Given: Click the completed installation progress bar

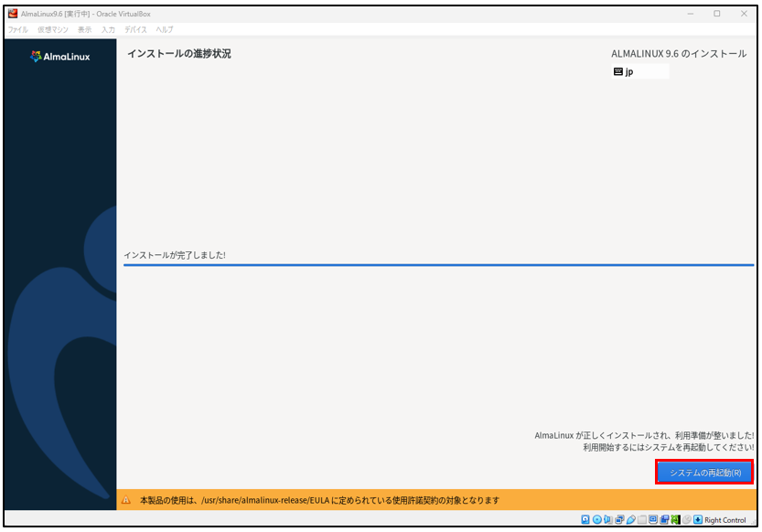Looking at the screenshot, I should pos(437,265).
